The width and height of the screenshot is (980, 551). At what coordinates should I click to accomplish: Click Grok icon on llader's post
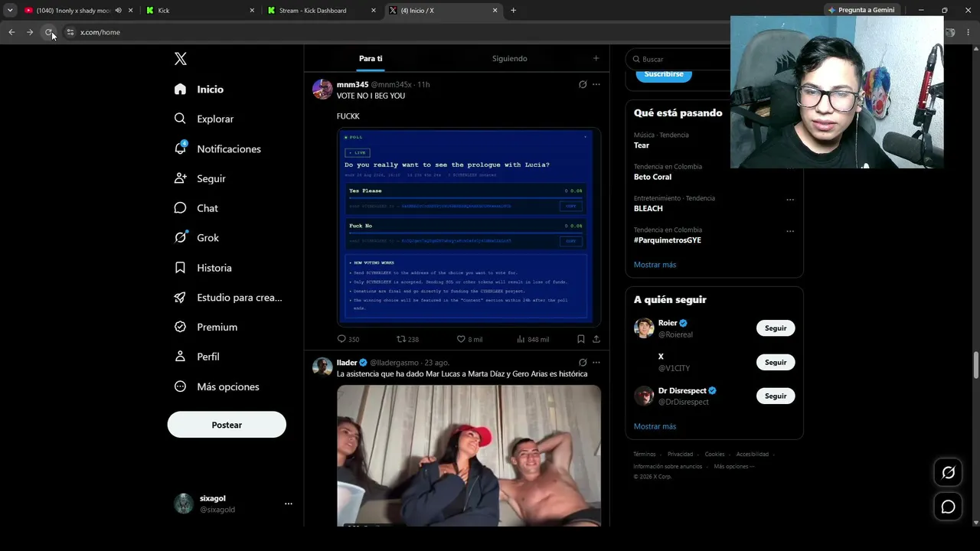[x=583, y=363]
